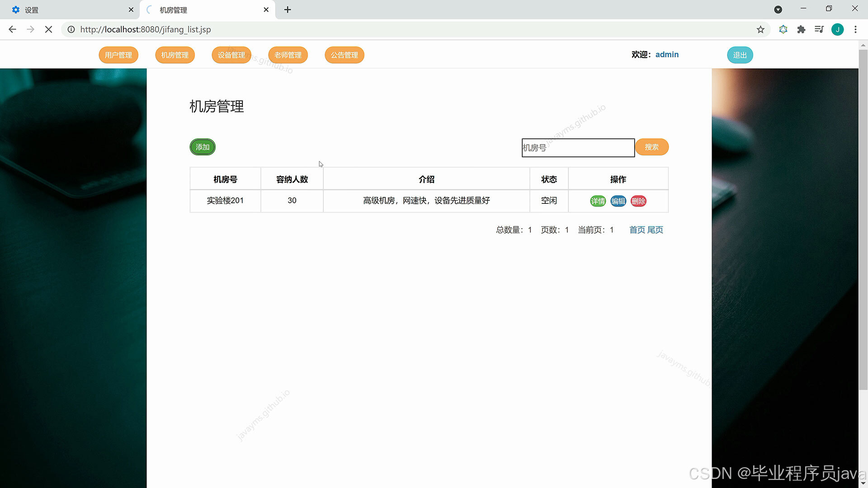Open 机房管理 in the navigation bar
This screenshot has height=488, width=868.
(175, 55)
